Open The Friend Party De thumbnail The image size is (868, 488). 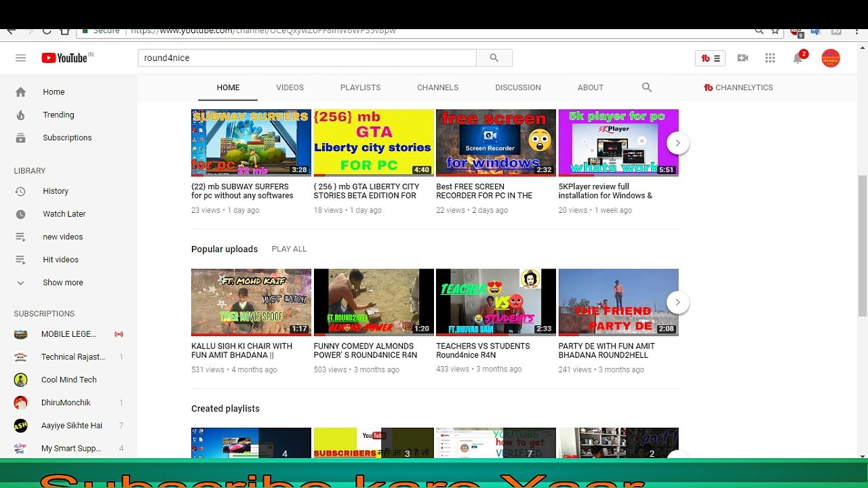click(x=618, y=302)
